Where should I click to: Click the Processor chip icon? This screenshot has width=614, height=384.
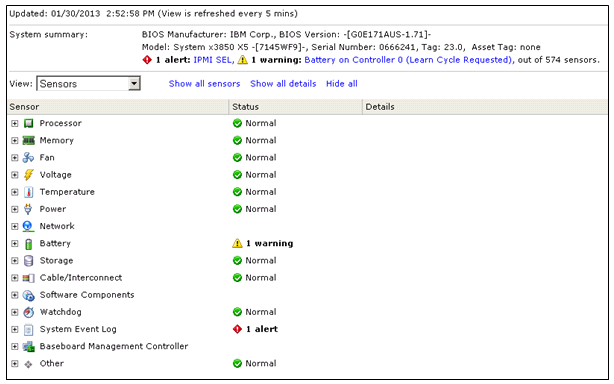coord(29,123)
